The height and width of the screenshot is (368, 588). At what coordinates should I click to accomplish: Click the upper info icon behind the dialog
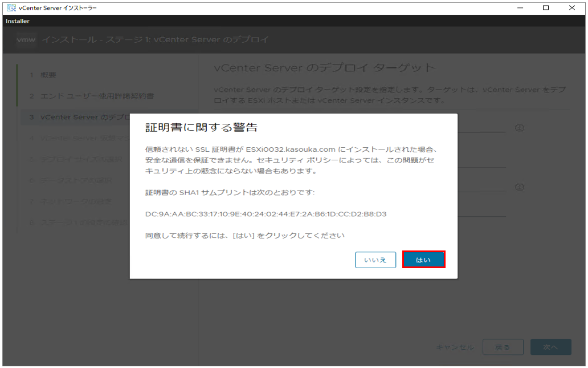[x=520, y=128]
